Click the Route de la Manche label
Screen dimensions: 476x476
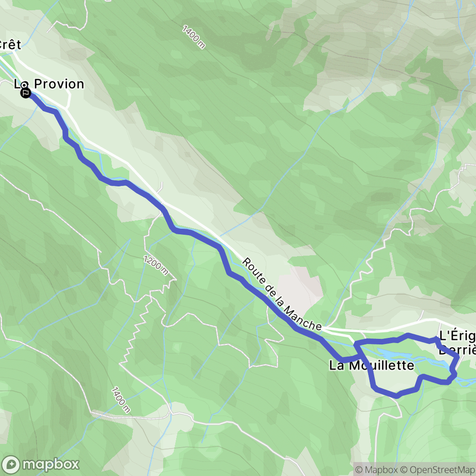click(x=281, y=294)
